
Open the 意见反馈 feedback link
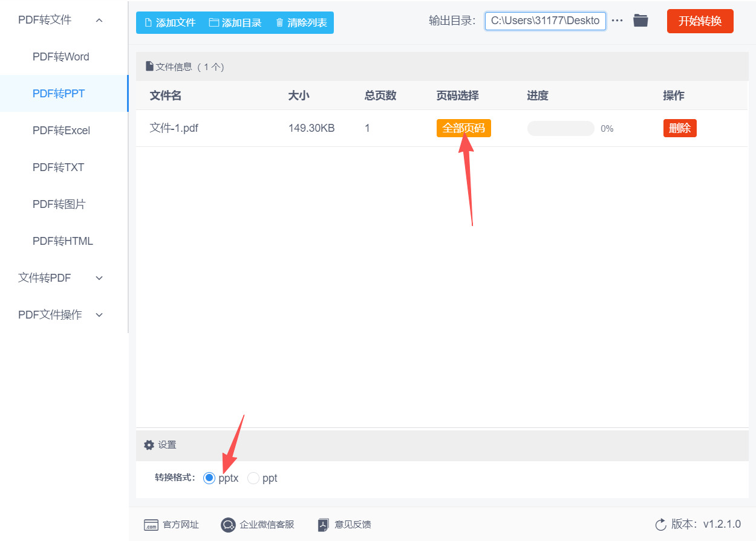click(353, 525)
